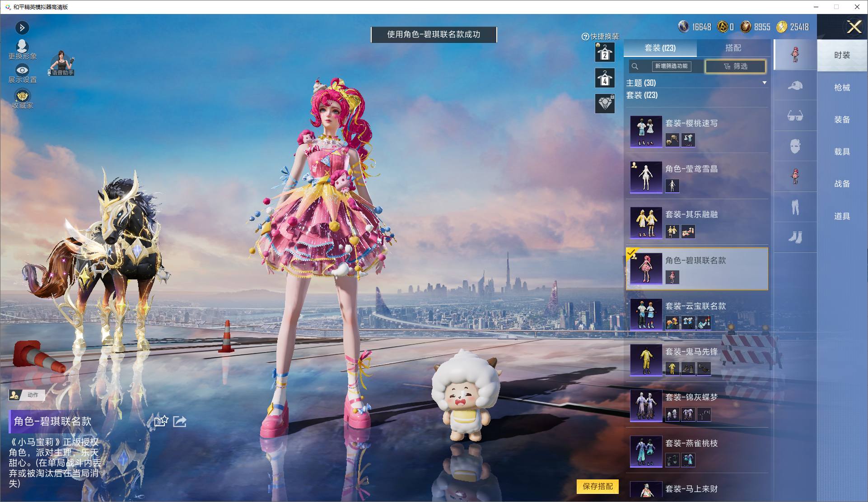Open the 更换形象 avatar icon
Image resolution: width=868 pixels, height=502 pixels.
pos(22,46)
